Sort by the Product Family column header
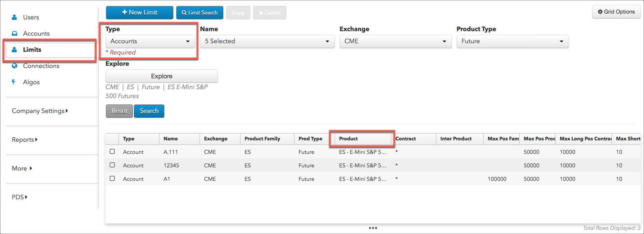This screenshot has height=234, width=644. 267,139
